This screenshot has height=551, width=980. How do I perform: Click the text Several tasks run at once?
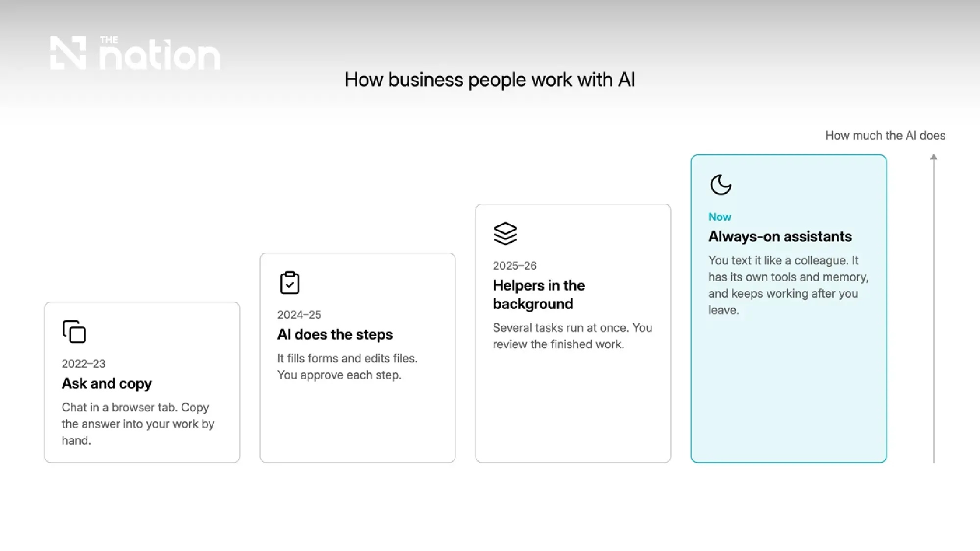click(561, 328)
